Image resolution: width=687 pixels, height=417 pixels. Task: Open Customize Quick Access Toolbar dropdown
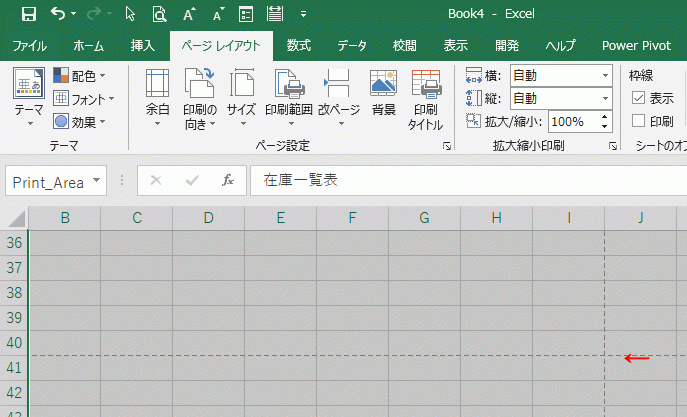pyautogui.click(x=303, y=14)
